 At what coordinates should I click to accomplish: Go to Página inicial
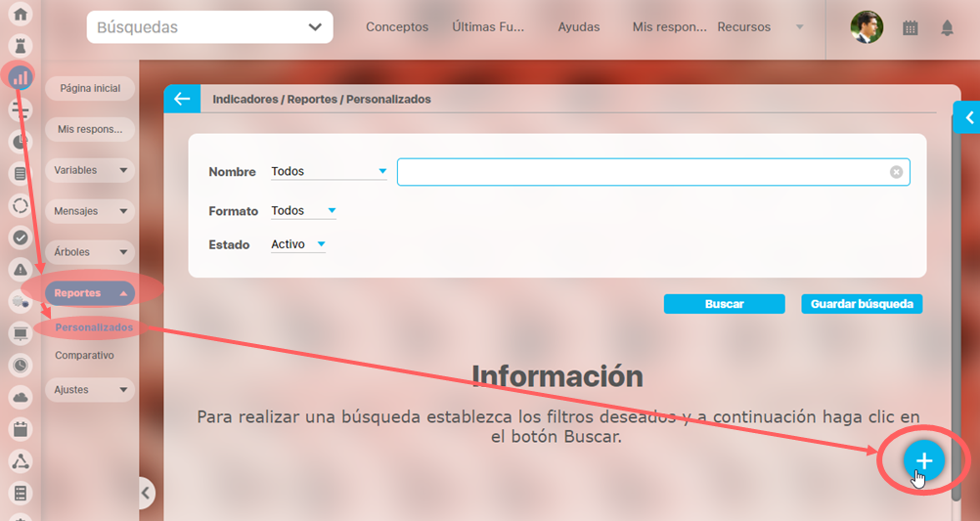[90, 88]
